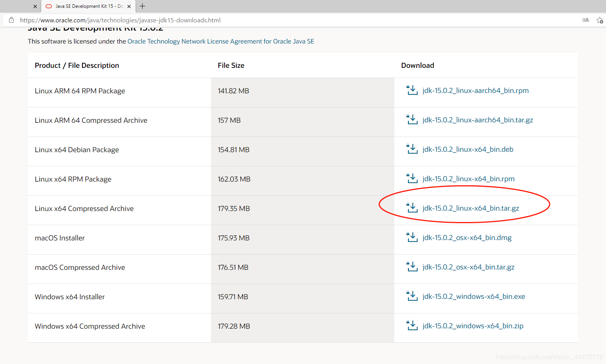Click the site lock icon in address bar

11,20
